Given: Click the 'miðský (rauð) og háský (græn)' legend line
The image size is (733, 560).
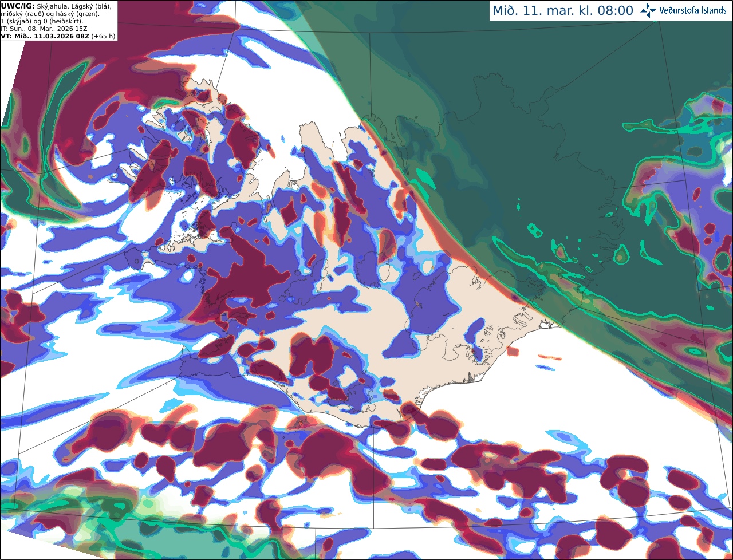Looking at the screenshot, I should [x=50, y=13].
